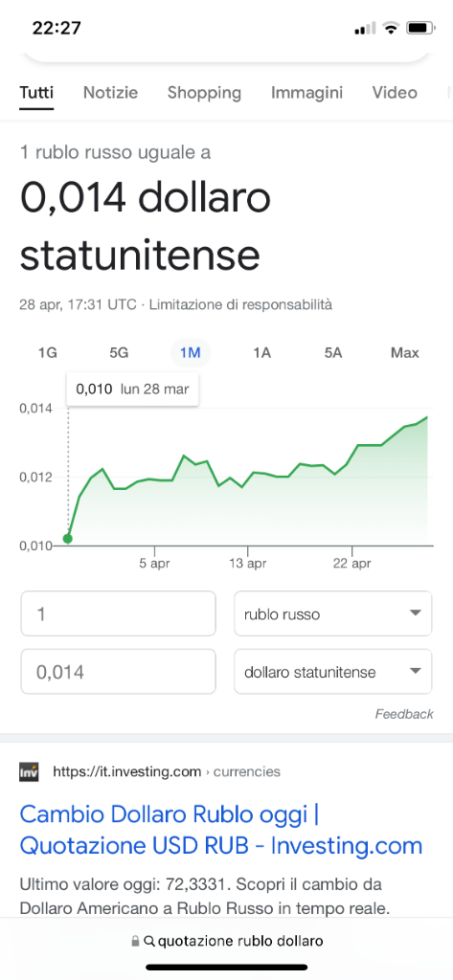The width and height of the screenshot is (453, 980).
Task: Tap the search magnifier icon in address bar
Action: tap(148, 941)
